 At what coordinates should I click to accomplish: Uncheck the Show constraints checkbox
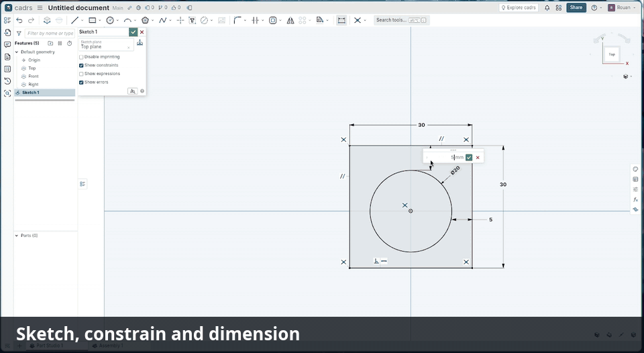[81, 65]
